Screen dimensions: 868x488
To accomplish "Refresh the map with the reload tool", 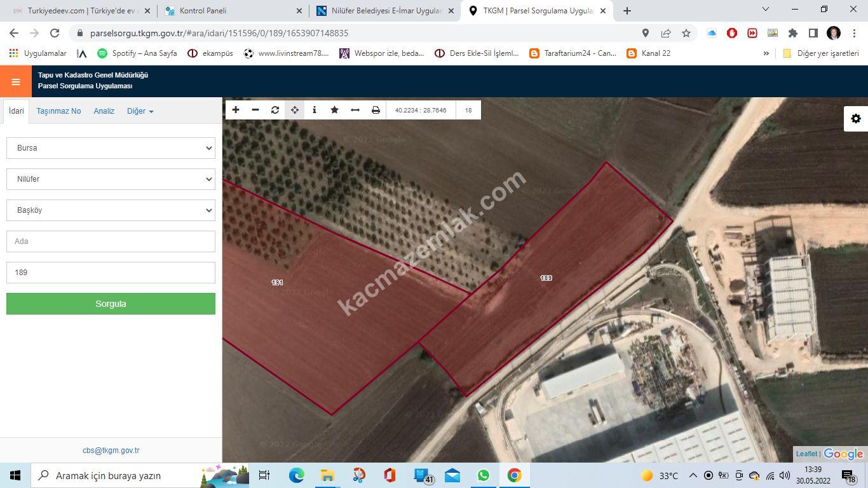I will [275, 110].
